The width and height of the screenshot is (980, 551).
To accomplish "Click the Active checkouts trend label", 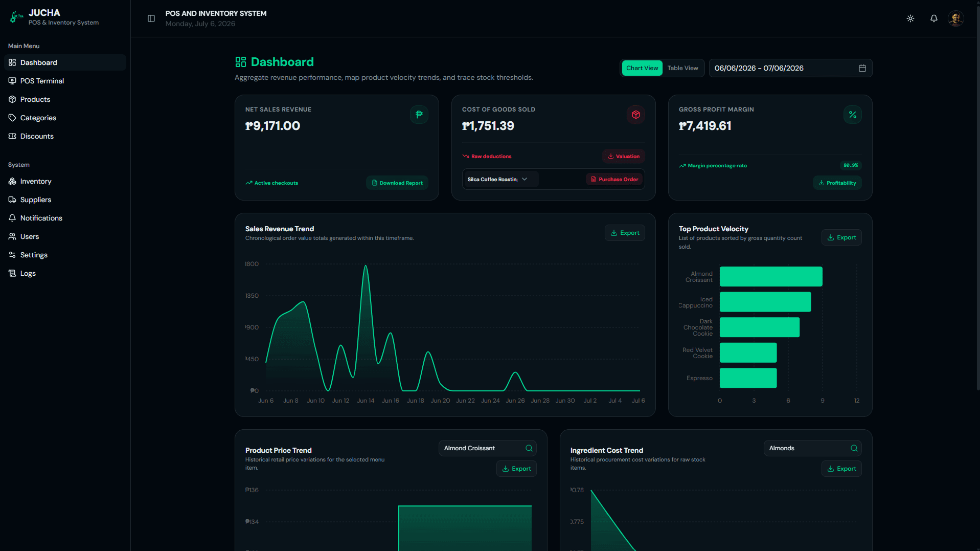I will [x=276, y=183].
